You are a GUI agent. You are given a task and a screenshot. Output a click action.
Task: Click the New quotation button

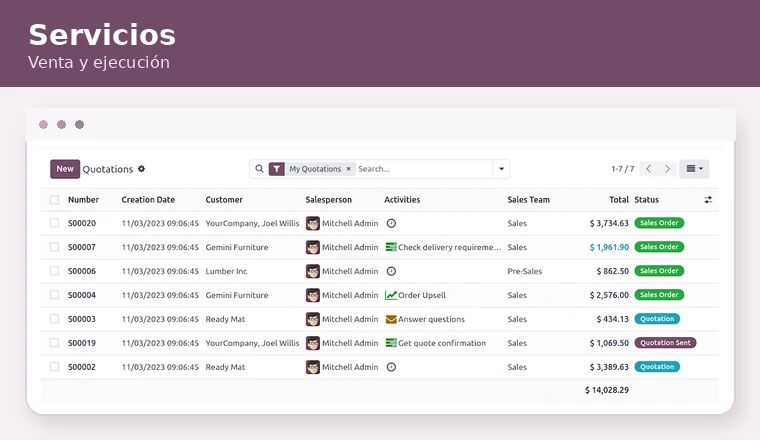click(x=65, y=169)
